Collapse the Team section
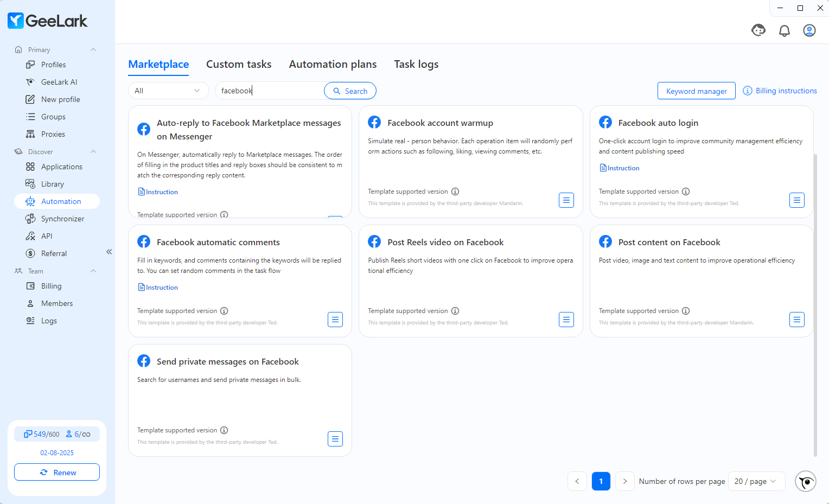The width and height of the screenshot is (829, 504). click(93, 271)
